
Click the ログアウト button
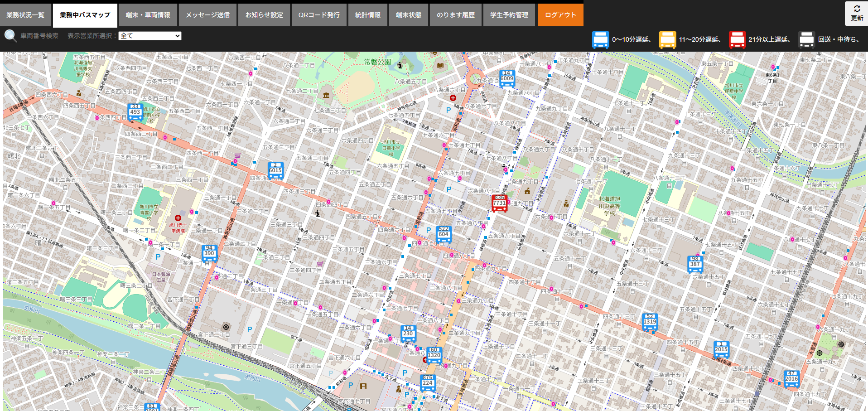coord(560,15)
